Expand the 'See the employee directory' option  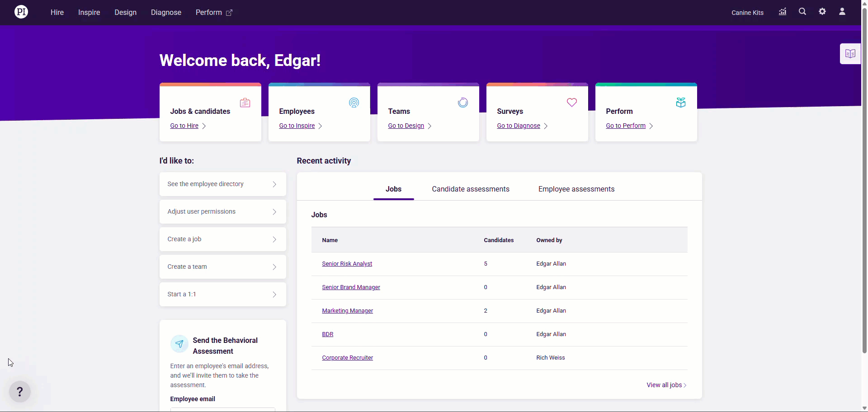tap(222, 184)
